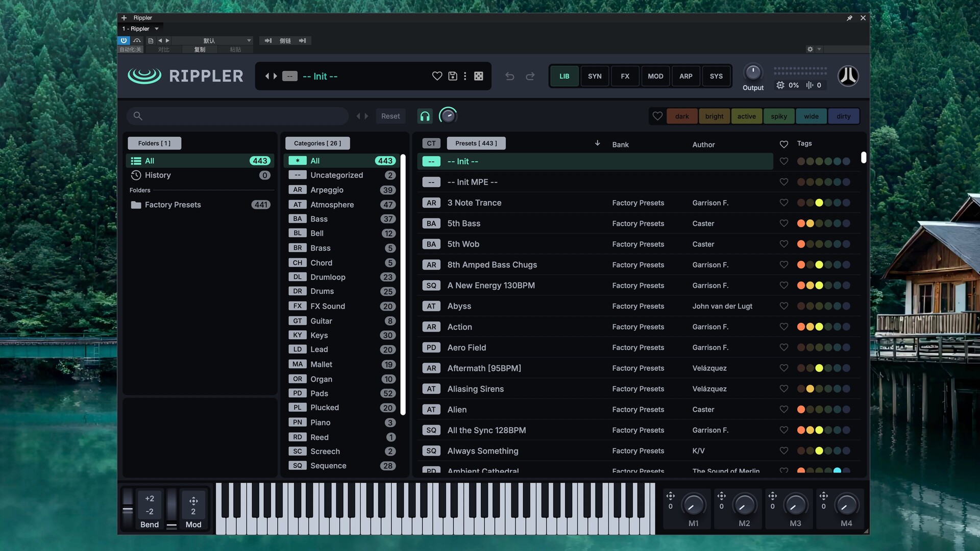
Task: Click the 自动化:关 automation button
Action: 131,49
